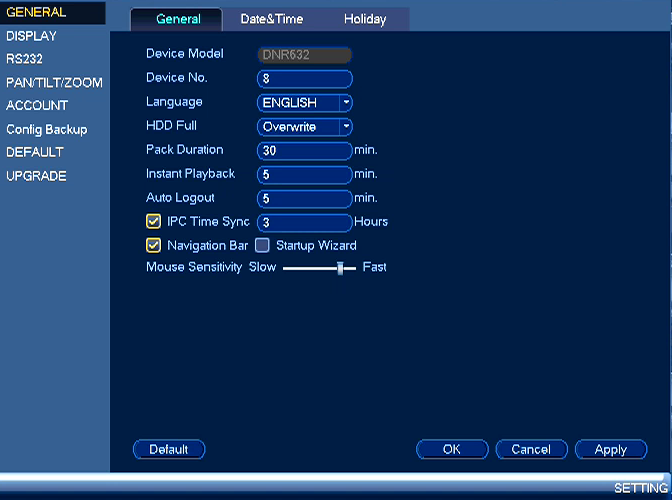
Task: Click the Default button at bottom
Action: coord(169,449)
